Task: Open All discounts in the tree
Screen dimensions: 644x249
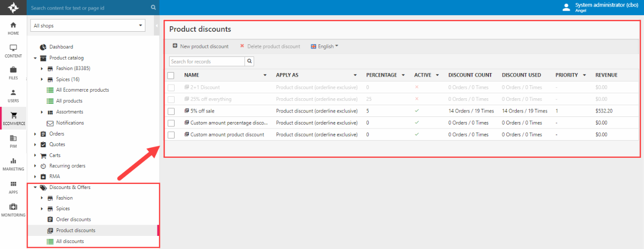Action: tap(70, 241)
